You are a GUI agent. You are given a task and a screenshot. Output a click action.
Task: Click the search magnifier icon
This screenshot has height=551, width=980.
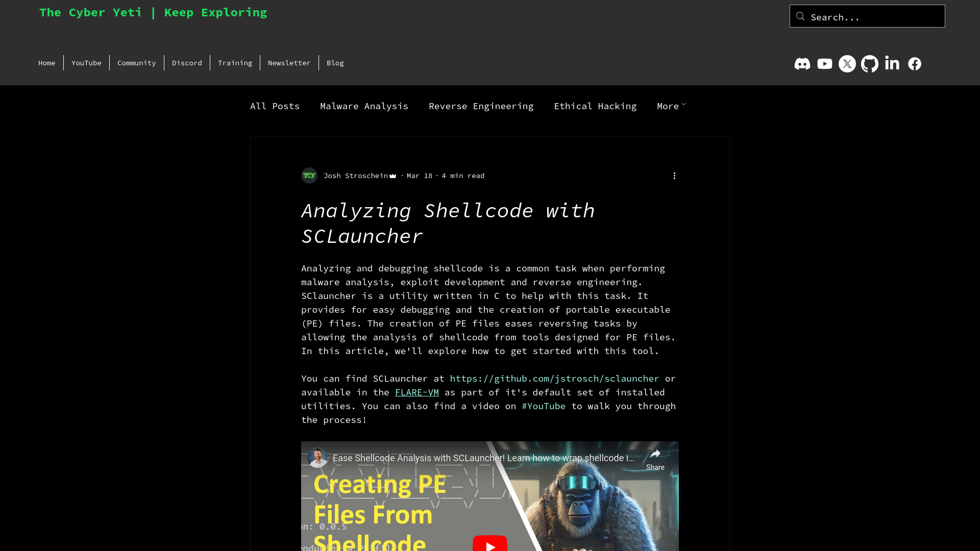[x=800, y=16]
